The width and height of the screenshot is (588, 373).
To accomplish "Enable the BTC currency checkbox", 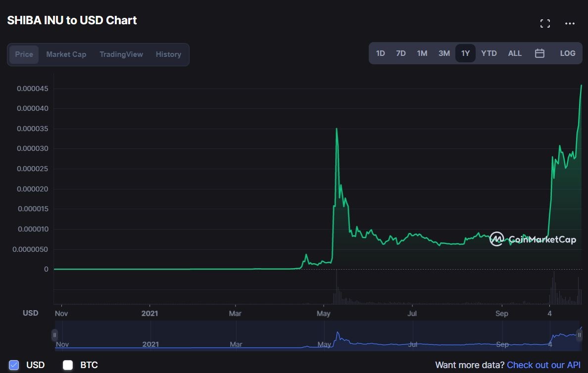I will pyautogui.click(x=68, y=365).
